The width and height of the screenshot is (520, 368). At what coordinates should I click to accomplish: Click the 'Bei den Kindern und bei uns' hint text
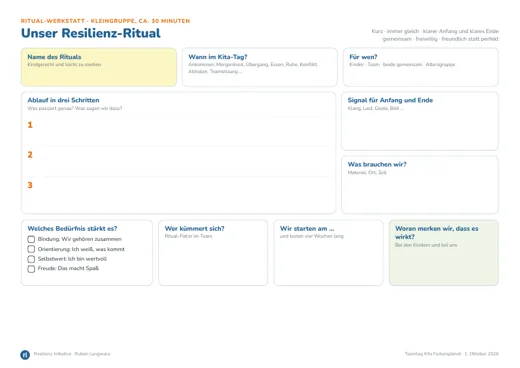pyautogui.click(x=426, y=245)
